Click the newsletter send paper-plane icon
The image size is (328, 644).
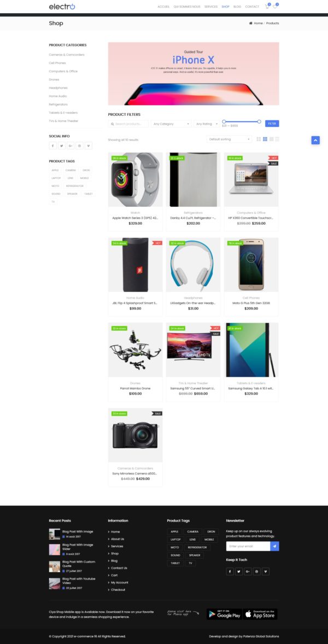pos(274,546)
